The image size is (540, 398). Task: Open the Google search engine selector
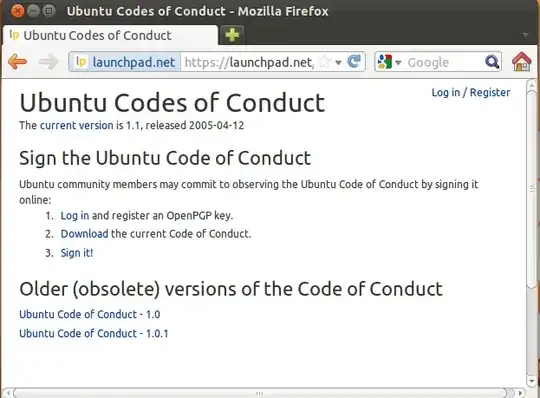pos(390,62)
